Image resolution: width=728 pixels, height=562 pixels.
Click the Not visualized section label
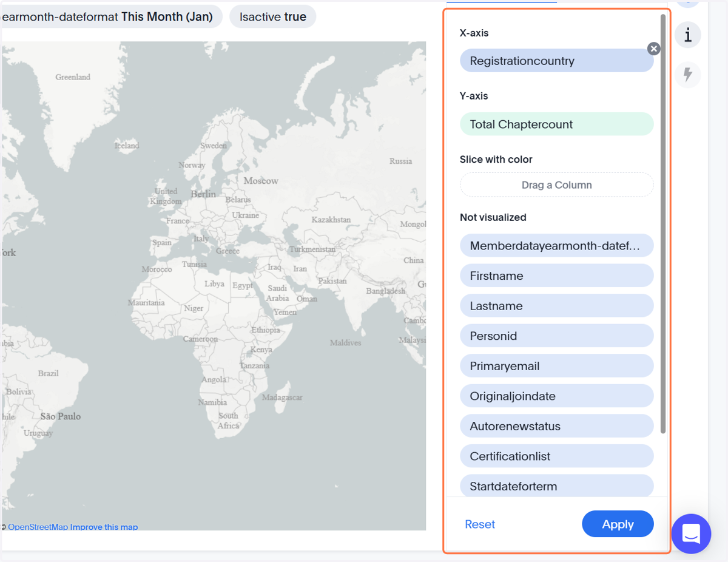pyautogui.click(x=493, y=217)
